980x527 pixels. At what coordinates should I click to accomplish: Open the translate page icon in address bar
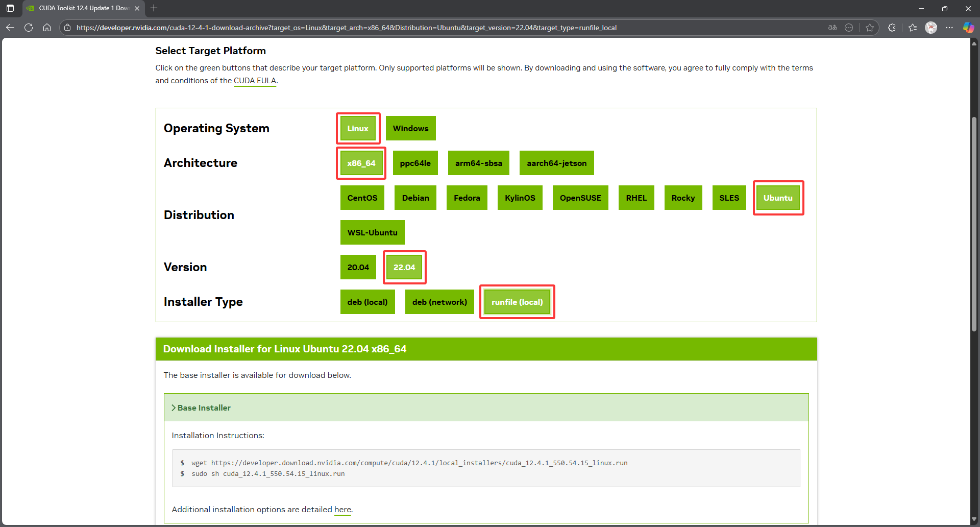click(832, 28)
